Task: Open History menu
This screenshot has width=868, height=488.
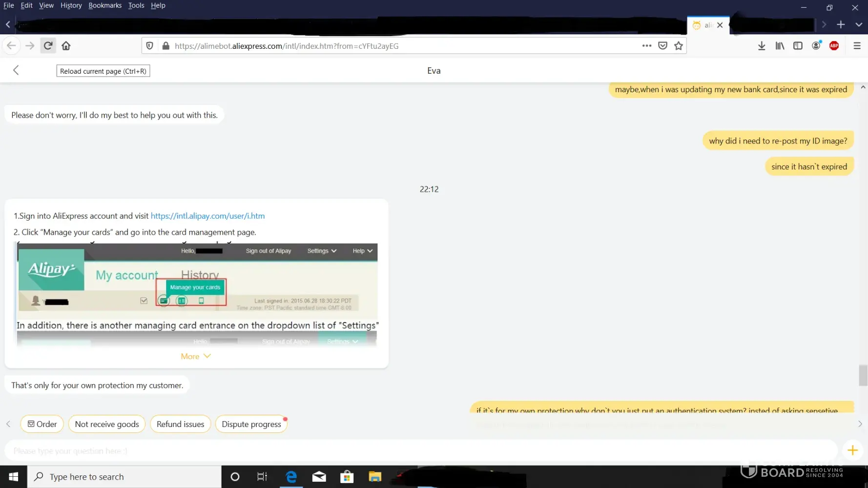Action: click(71, 5)
